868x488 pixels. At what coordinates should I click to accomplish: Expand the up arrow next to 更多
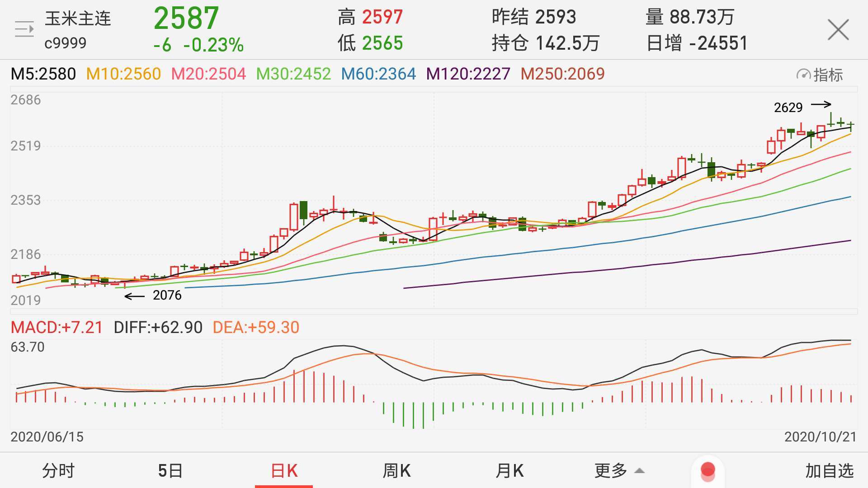coord(639,471)
